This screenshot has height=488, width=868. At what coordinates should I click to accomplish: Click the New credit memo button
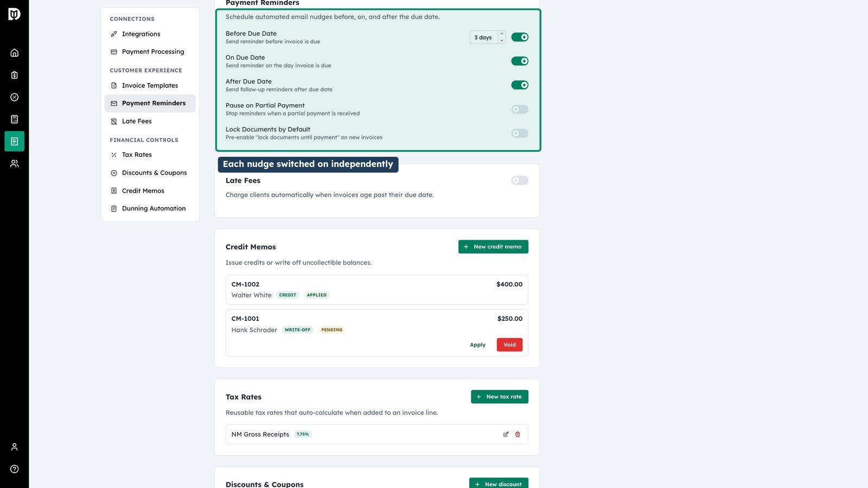[x=493, y=247]
